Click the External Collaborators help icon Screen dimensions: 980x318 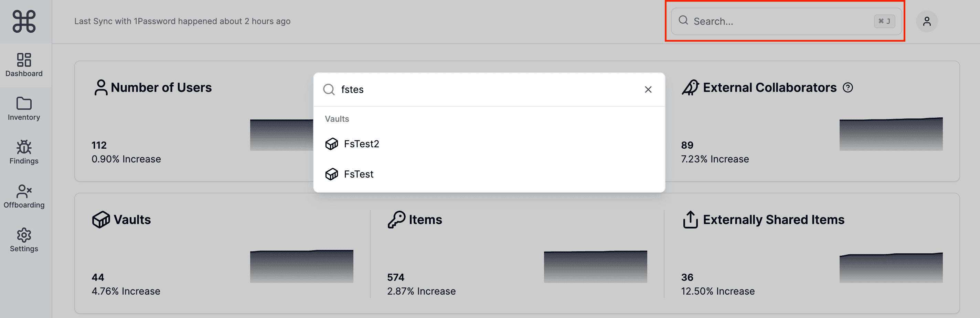click(x=848, y=88)
